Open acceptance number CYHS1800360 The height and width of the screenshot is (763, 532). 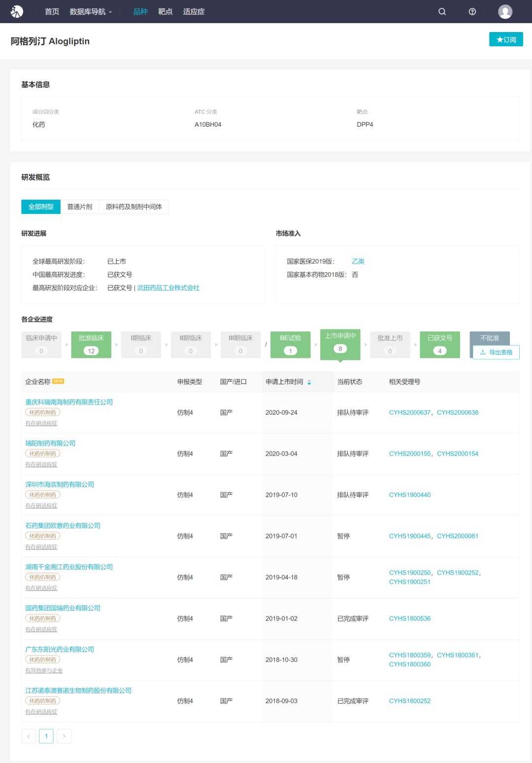coord(410,664)
